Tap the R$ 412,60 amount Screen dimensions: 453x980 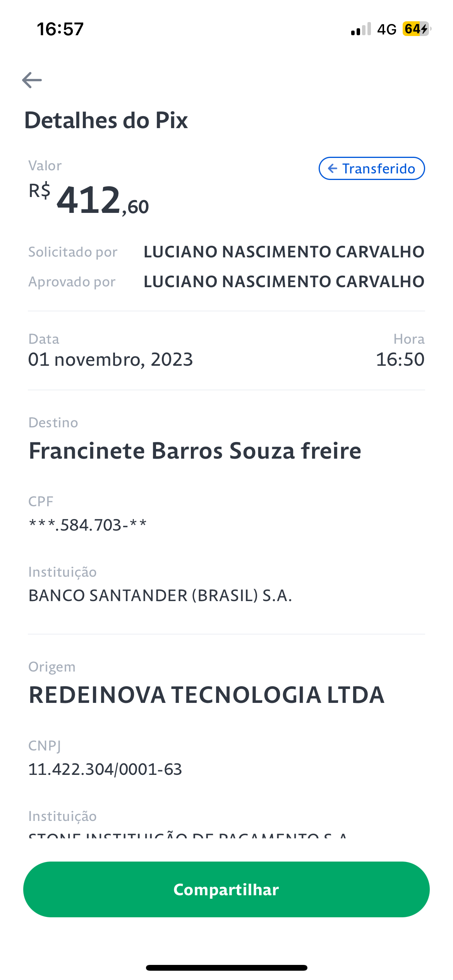point(89,199)
